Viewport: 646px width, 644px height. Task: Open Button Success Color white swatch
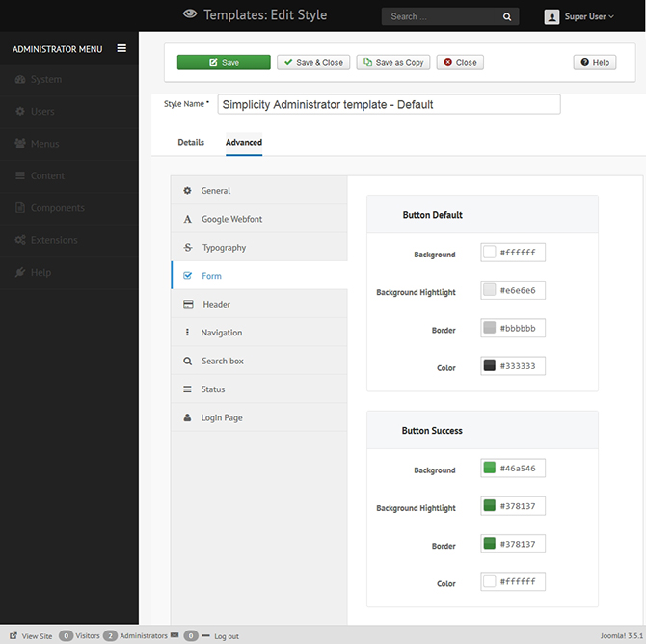[x=489, y=581]
